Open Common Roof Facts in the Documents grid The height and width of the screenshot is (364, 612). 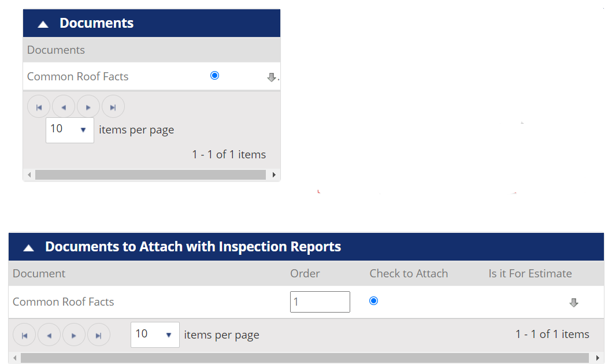click(x=77, y=76)
